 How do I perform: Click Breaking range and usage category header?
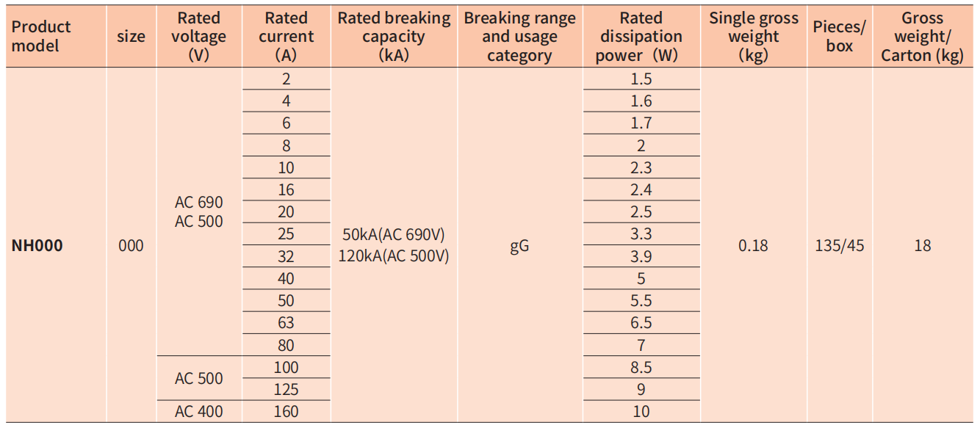pos(519,37)
